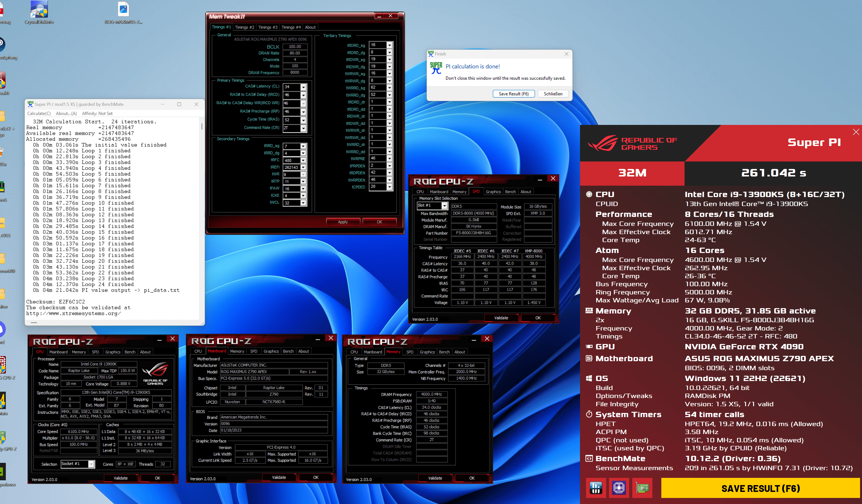862x504 pixels.
Task: Close the BenchMate Super PI result panel
Action: click(x=856, y=132)
